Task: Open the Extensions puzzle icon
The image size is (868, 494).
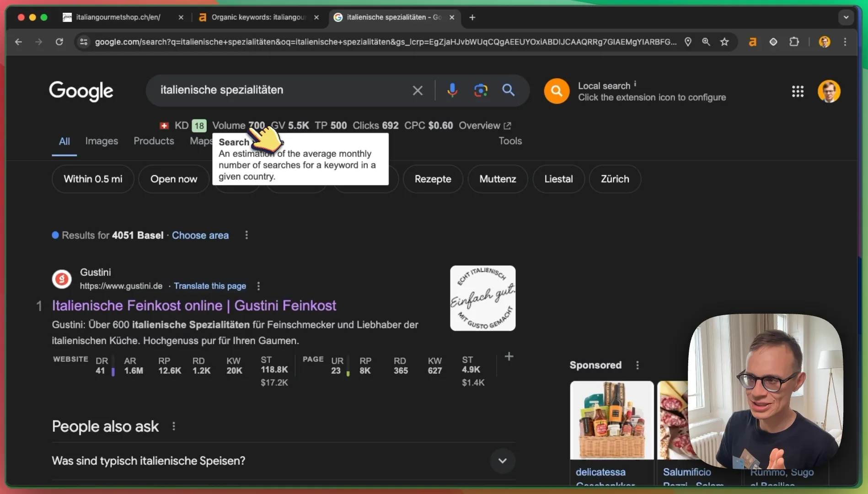Action: (x=794, y=42)
